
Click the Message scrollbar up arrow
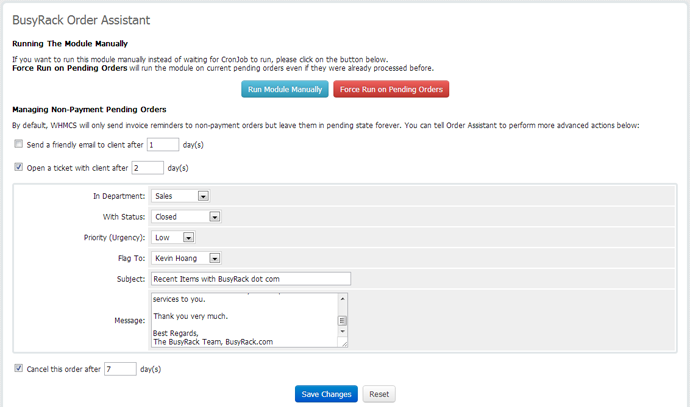(343, 298)
